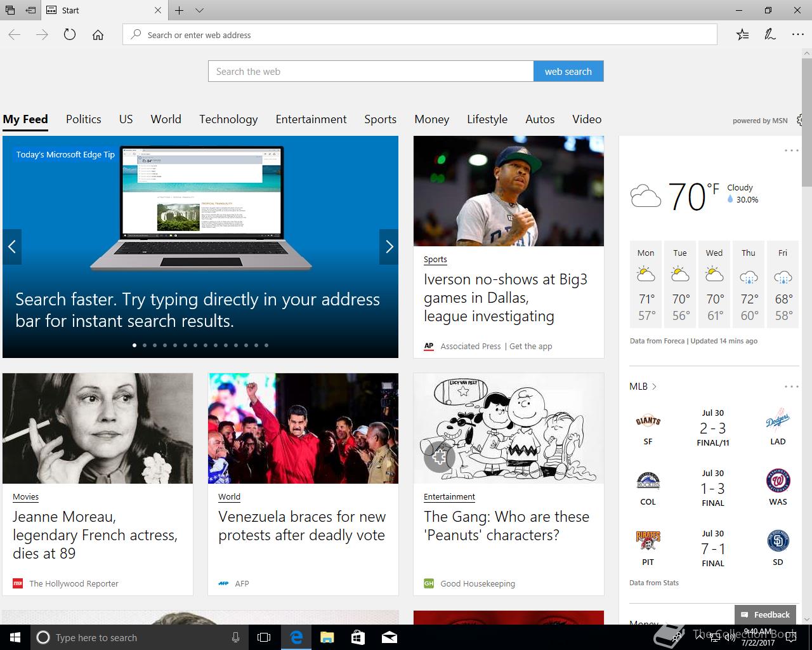Click the Cortana microphone icon

pyautogui.click(x=235, y=637)
